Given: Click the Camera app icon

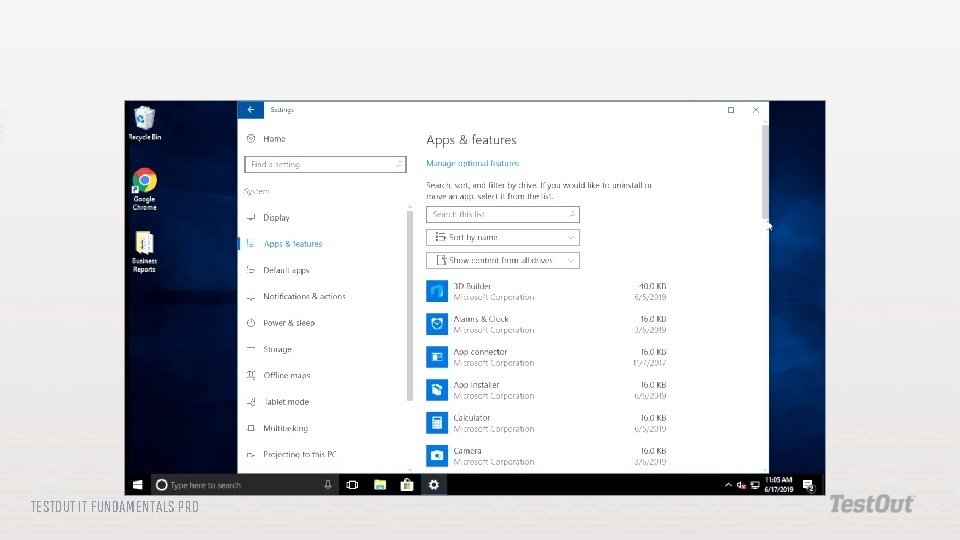Looking at the screenshot, I should point(437,456).
